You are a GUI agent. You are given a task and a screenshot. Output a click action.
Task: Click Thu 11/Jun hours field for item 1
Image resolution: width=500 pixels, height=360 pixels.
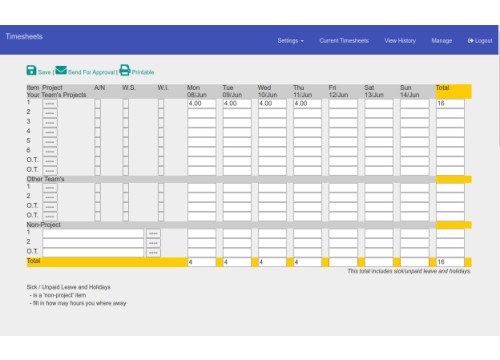coord(308,104)
